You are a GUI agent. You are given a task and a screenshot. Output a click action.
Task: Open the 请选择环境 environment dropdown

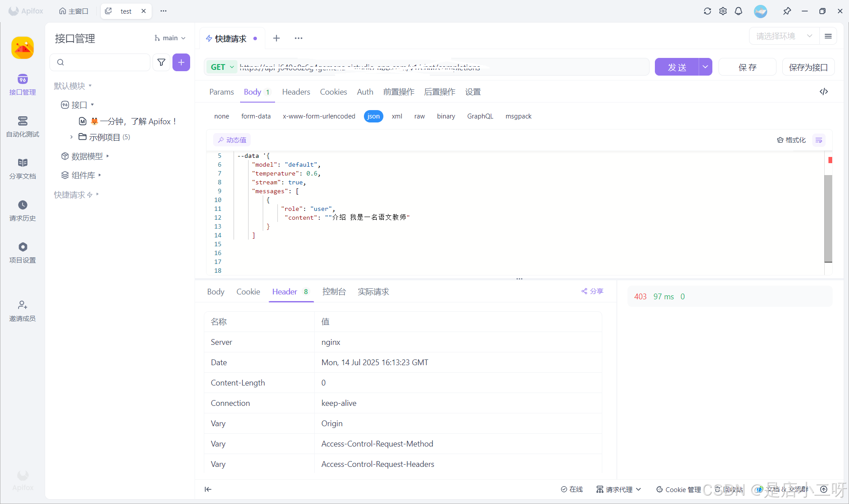(x=784, y=36)
